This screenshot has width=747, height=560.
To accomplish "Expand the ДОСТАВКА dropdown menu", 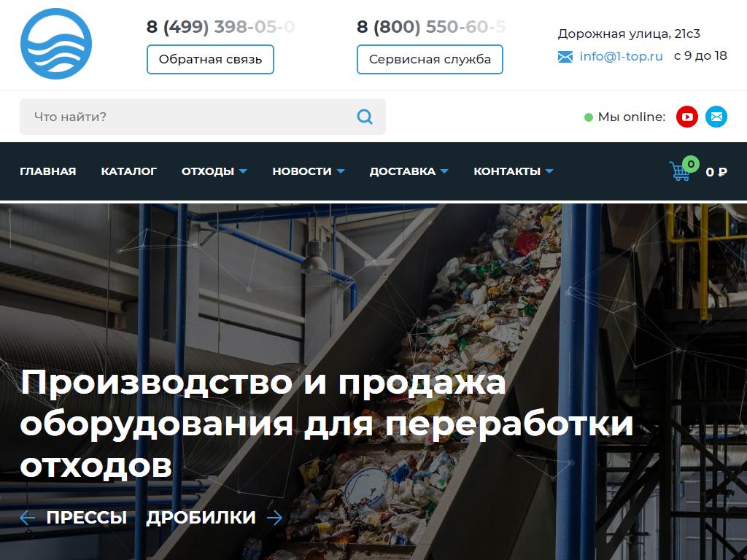I will click(409, 171).
